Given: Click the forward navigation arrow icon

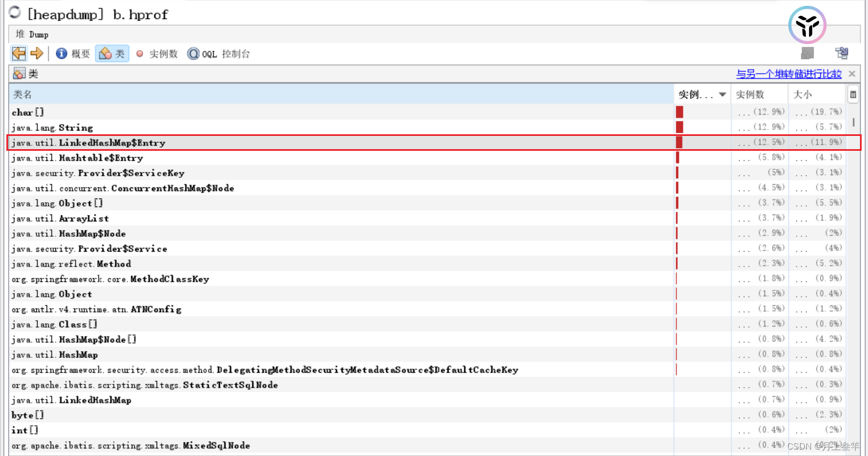Looking at the screenshot, I should pos(37,54).
